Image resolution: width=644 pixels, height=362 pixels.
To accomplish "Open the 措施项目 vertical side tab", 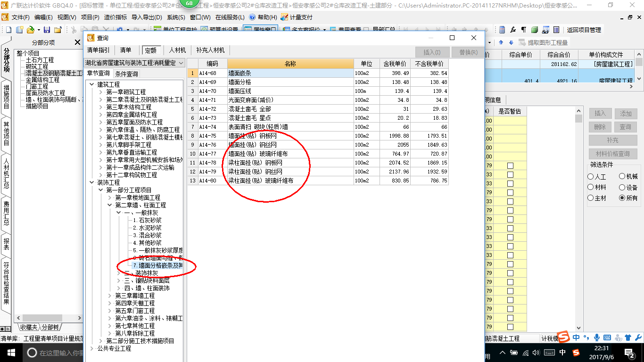I will tap(6, 96).
